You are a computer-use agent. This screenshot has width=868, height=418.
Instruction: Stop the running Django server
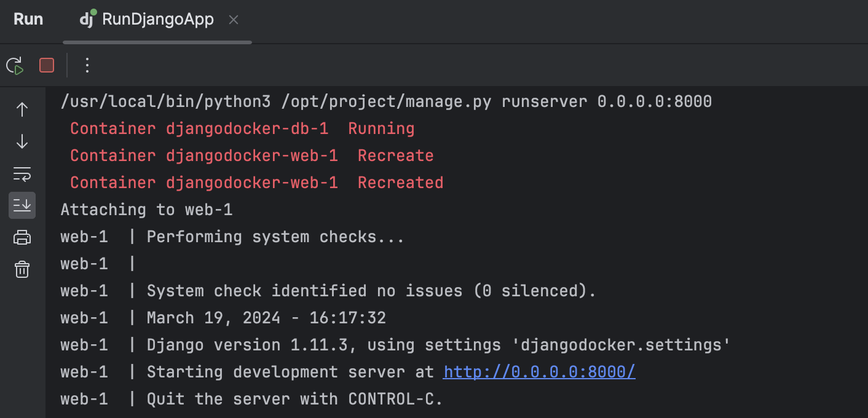click(47, 65)
